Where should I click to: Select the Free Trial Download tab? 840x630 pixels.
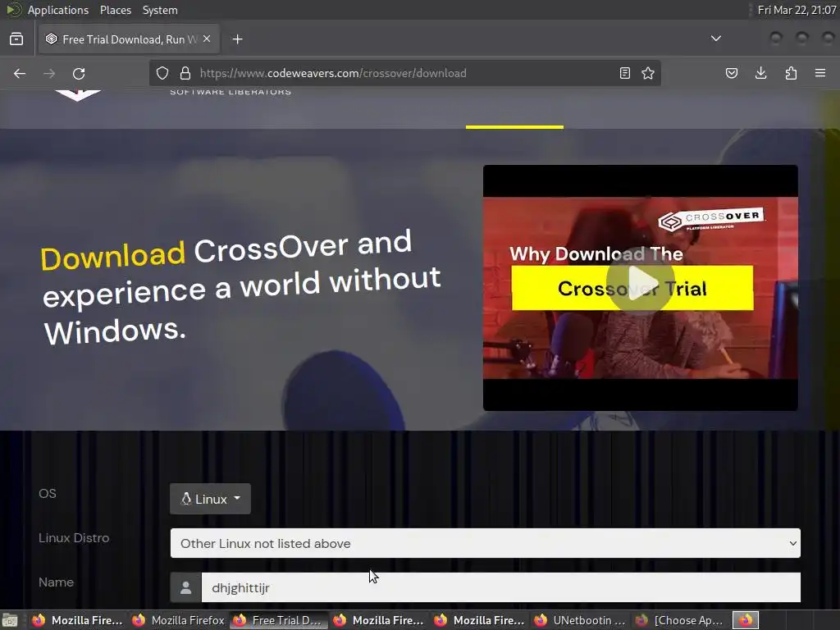(x=129, y=39)
